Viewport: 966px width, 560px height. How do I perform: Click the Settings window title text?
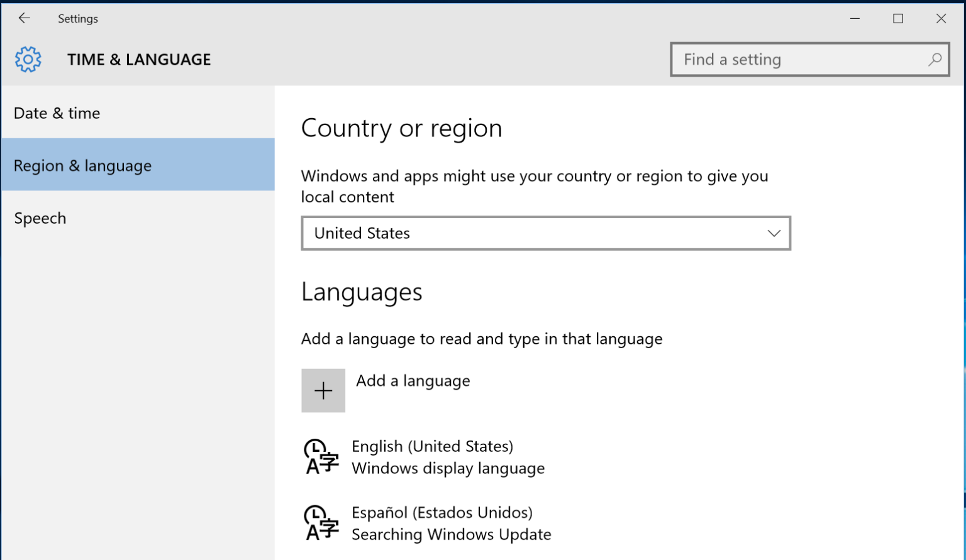pyautogui.click(x=77, y=18)
